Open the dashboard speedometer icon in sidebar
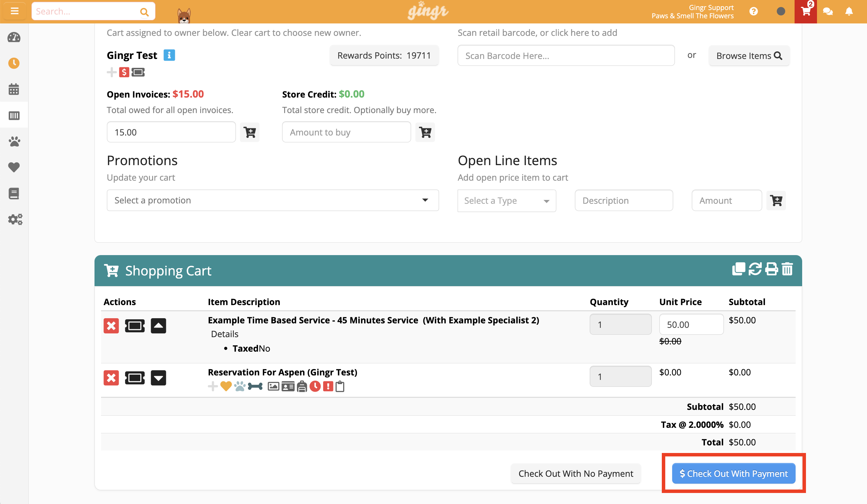This screenshot has width=867, height=504. point(14,37)
